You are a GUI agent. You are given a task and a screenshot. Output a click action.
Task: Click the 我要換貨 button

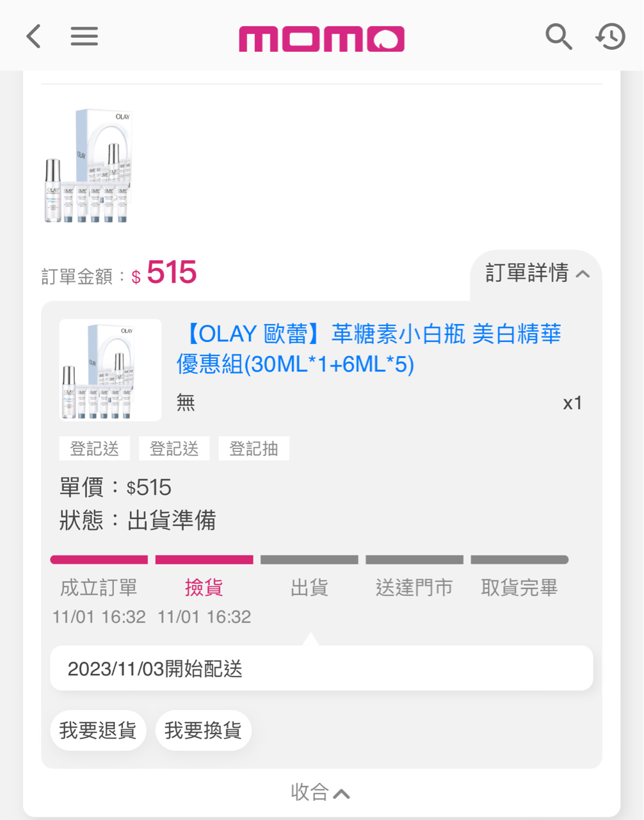(203, 730)
